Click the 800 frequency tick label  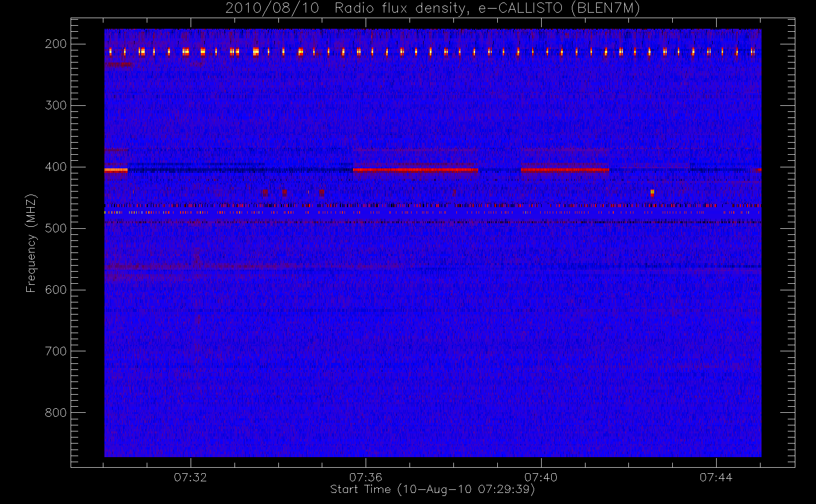pyautogui.click(x=56, y=413)
